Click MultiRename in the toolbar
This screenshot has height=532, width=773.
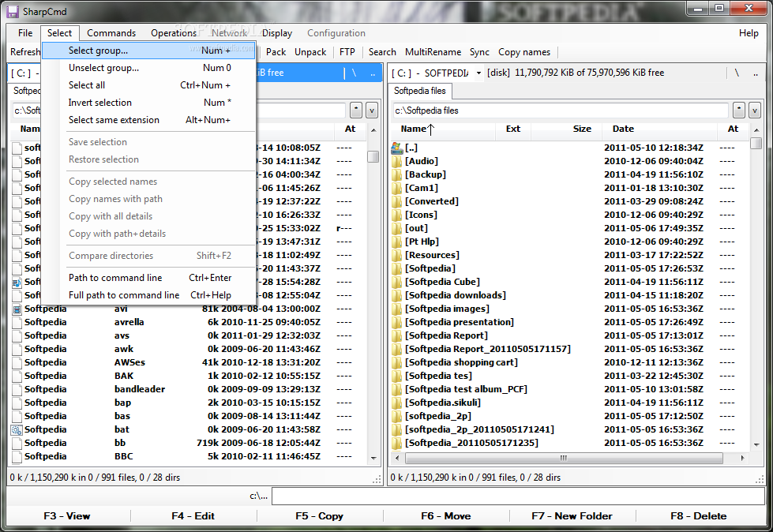(x=433, y=52)
